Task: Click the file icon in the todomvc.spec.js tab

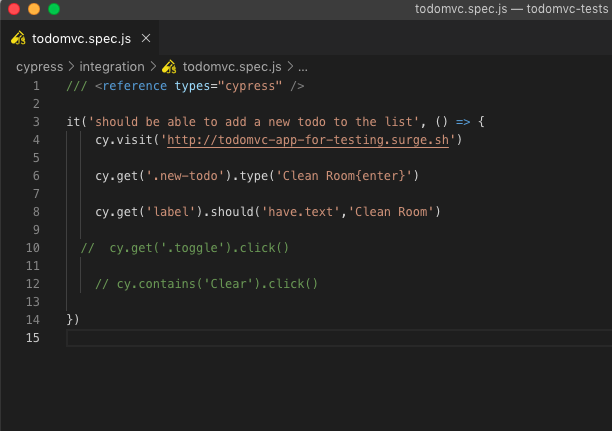Action: point(18,39)
